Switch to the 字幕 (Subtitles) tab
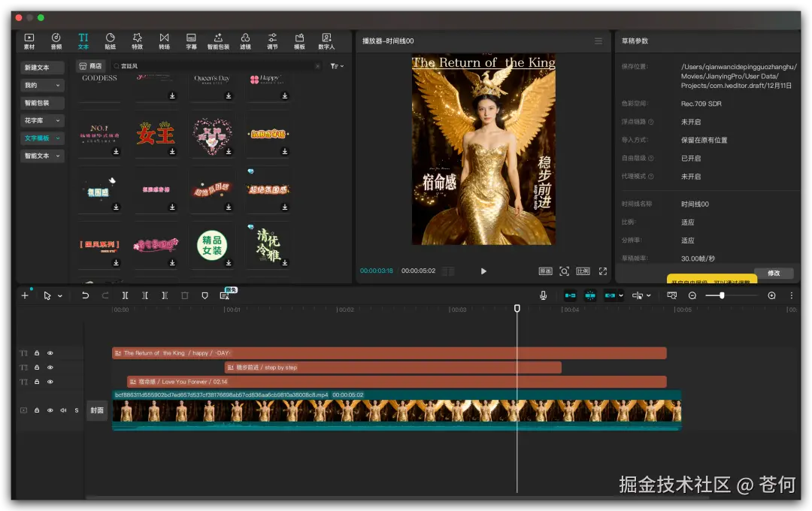The image size is (812, 511). [x=191, y=41]
